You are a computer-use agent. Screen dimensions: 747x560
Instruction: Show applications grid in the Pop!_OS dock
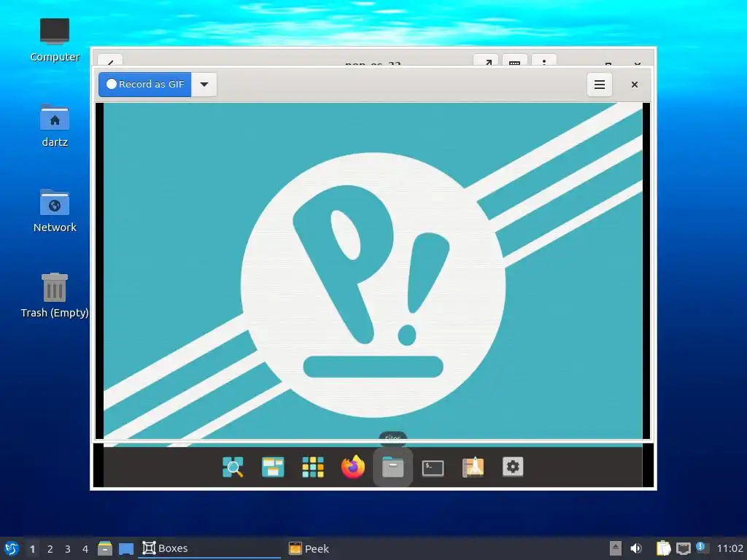(x=313, y=467)
